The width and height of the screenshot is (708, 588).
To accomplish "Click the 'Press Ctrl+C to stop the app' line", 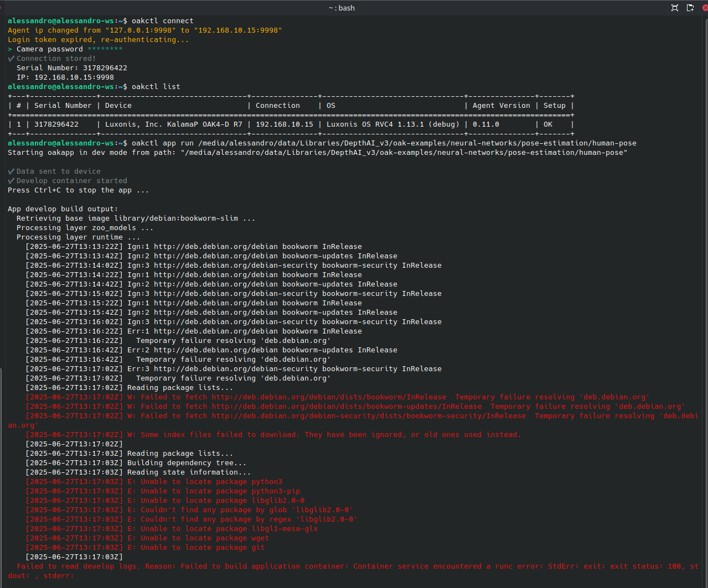I will pos(78,190).
